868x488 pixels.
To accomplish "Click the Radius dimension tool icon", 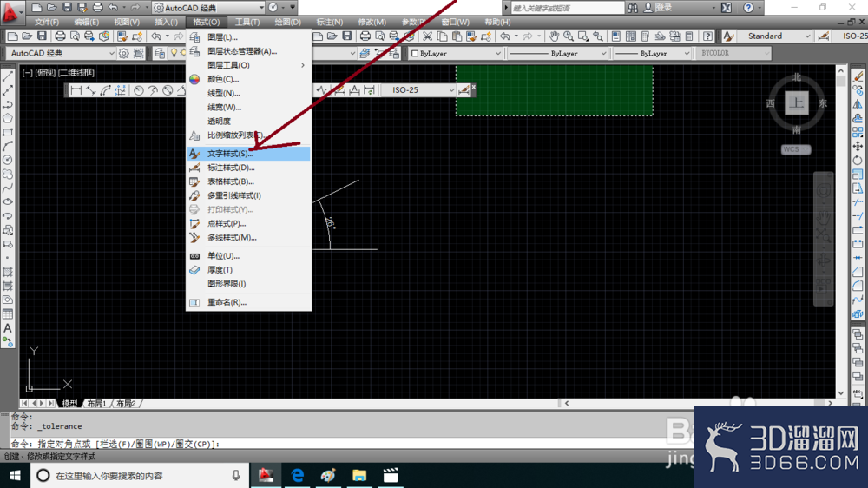I will point(138,90).
